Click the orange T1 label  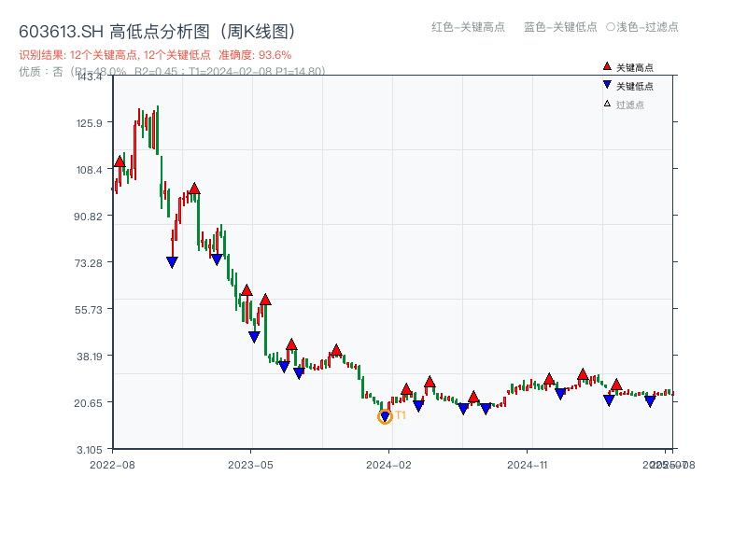tap(401, 415)
